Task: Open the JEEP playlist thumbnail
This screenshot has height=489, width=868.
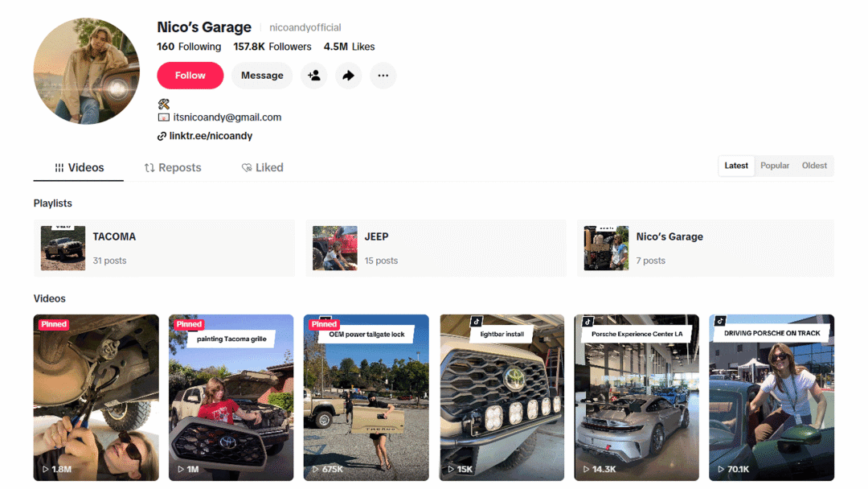Action: [335, 248]
